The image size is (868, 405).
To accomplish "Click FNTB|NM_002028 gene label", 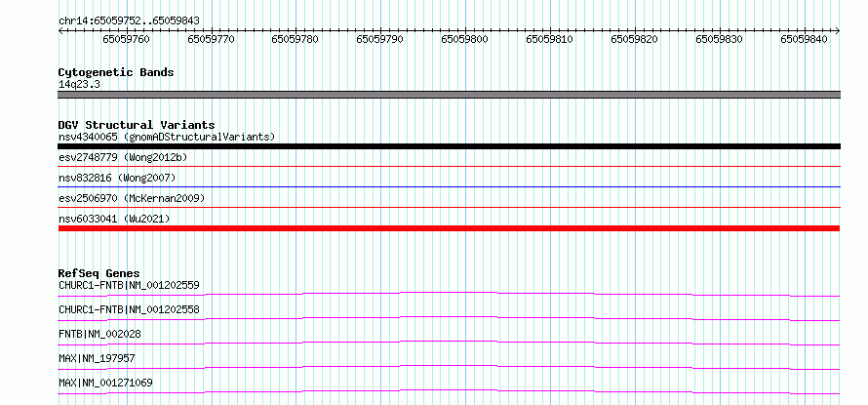I will [x=99, y=334].
